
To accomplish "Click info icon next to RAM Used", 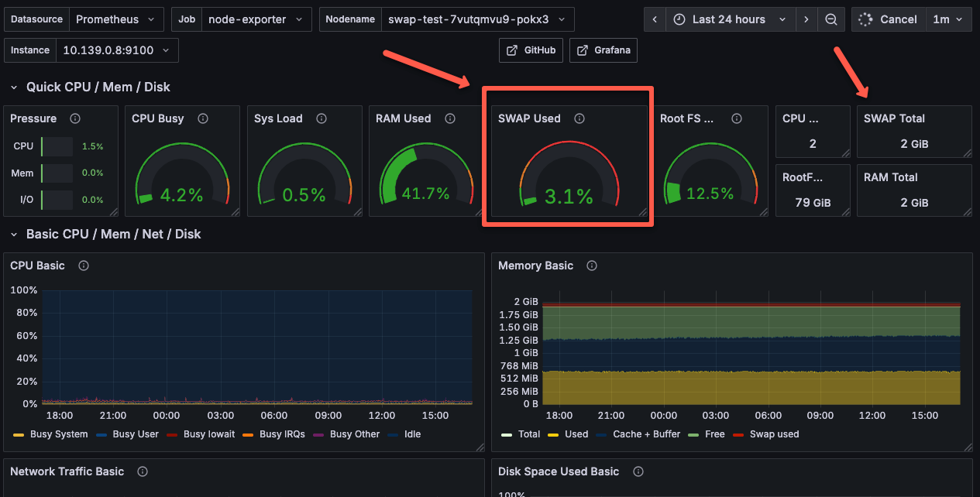I will point(450,118).
